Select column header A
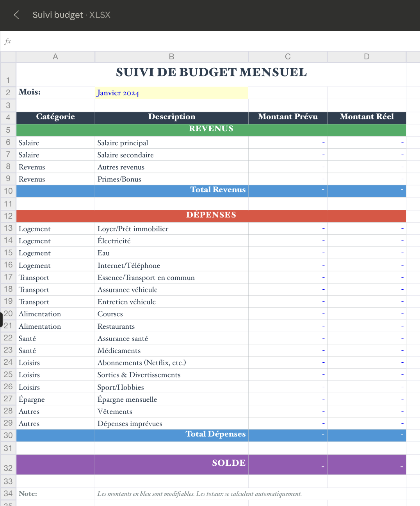The width and height of the screenshot is (420, 506). (55, 57)
